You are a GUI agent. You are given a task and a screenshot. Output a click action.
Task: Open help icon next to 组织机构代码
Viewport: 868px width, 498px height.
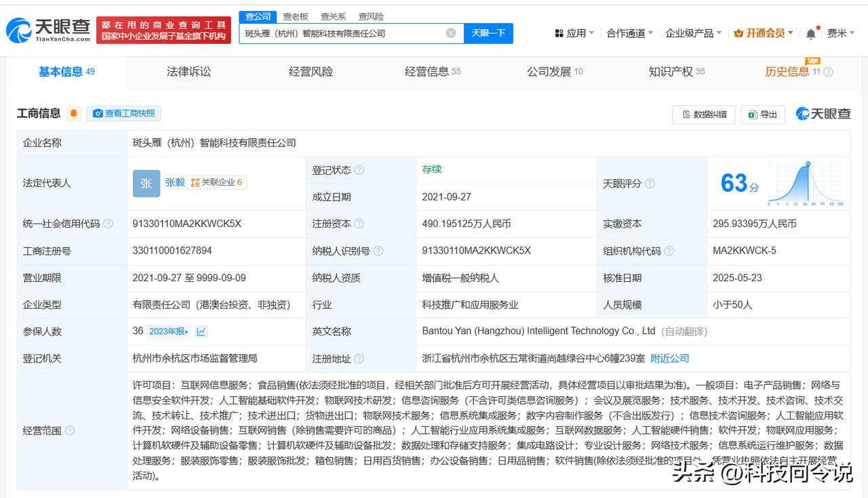pyautogui.click(x=669, y=251)
